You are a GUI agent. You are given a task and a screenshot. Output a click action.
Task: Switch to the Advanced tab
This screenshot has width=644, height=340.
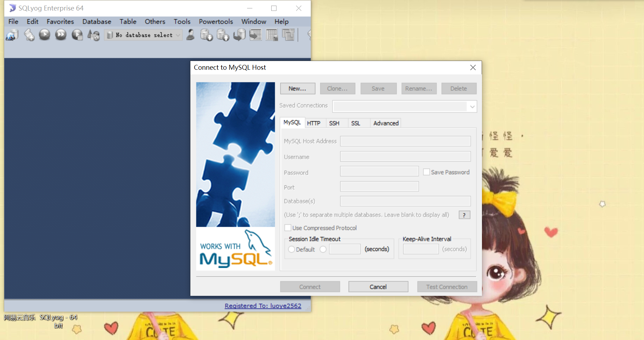(386, 123)
